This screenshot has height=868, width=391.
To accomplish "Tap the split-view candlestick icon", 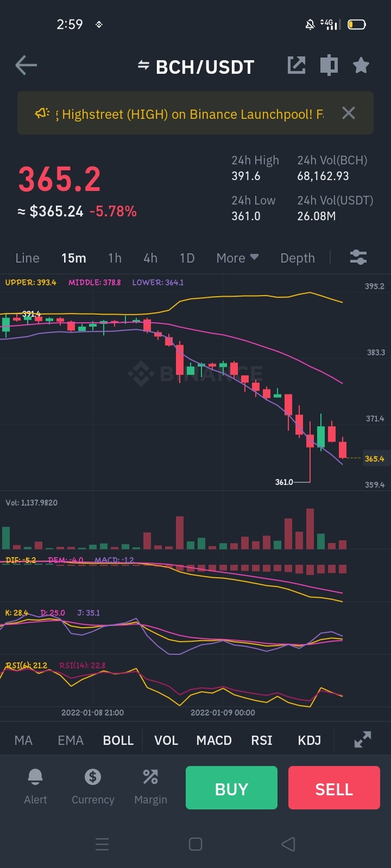I will [329, 65].
